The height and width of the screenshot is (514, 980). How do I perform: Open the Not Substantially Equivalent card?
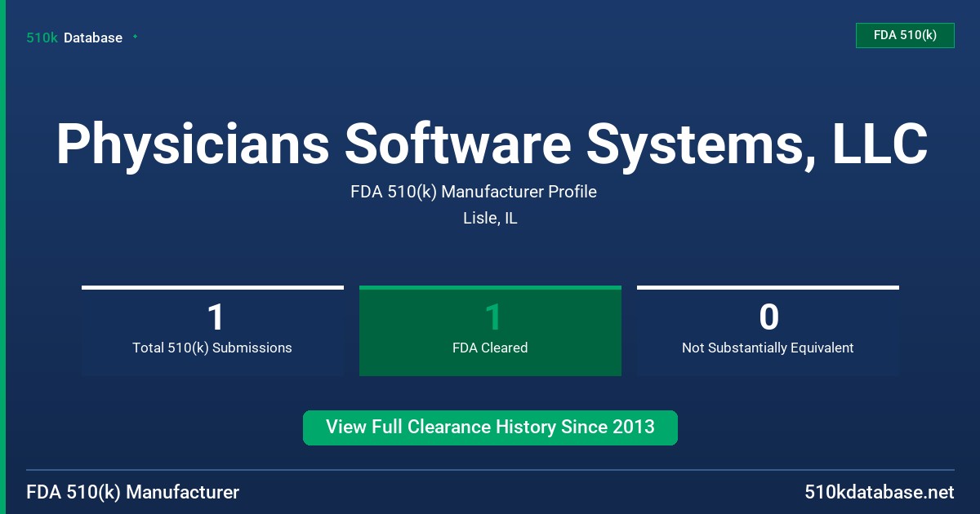click(768, 330)
